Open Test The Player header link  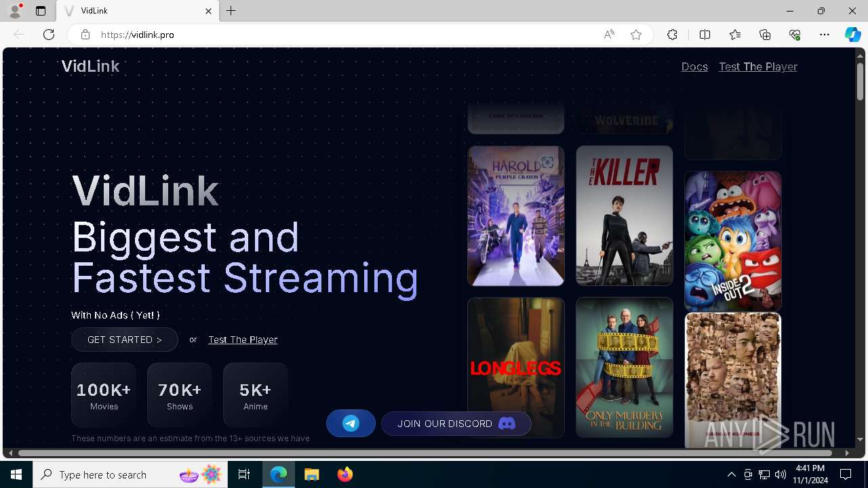coord(758,66)
